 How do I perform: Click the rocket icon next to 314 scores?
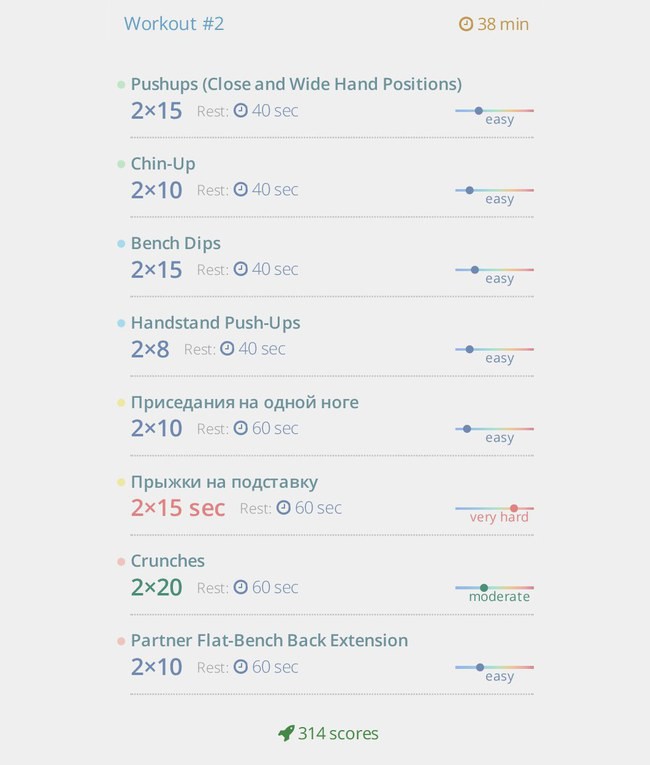(286, 733)
